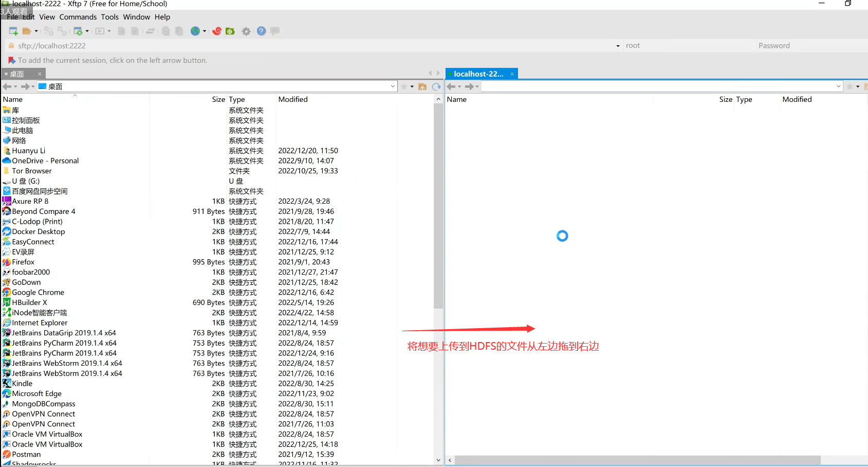Launch Xmanager via the green icon

(230, 31)
